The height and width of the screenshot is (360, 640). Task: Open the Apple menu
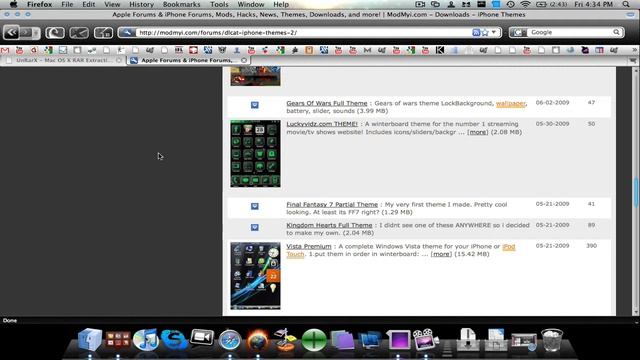click(13, 4)
